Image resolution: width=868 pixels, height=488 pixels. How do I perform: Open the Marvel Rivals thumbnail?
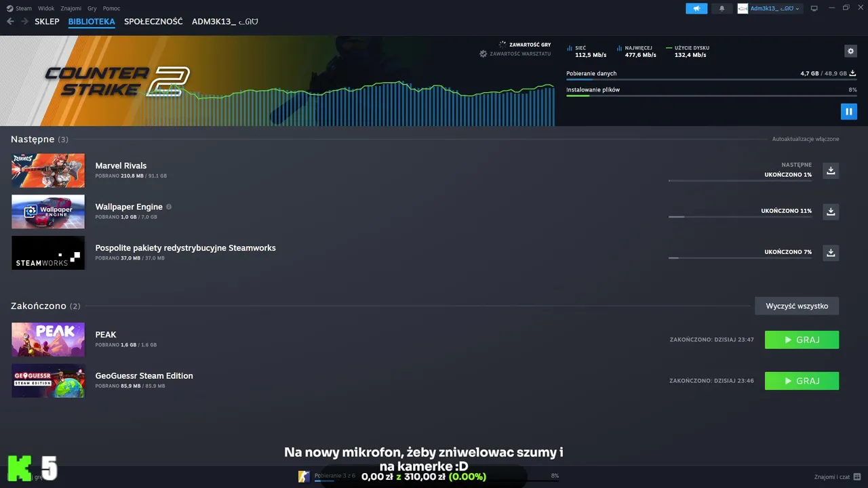click(x=48, y=170)
